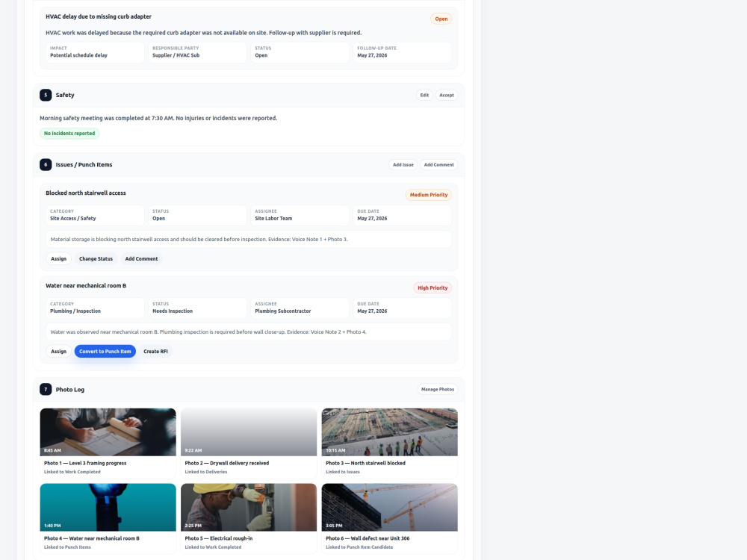Click section number 7 badge beside Photo Log
This screenshot has height=560, width=747.
pyautogui.click(x=46, y=390)
